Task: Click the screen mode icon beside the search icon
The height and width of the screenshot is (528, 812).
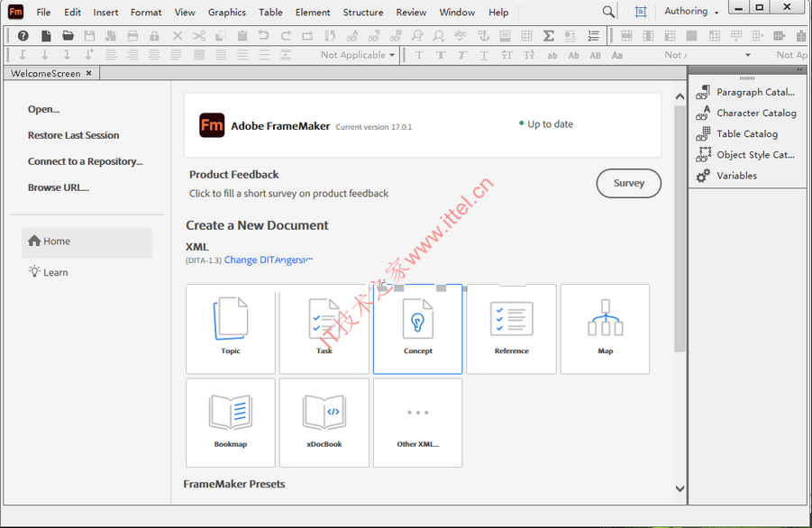Action: tap(641, 12)
